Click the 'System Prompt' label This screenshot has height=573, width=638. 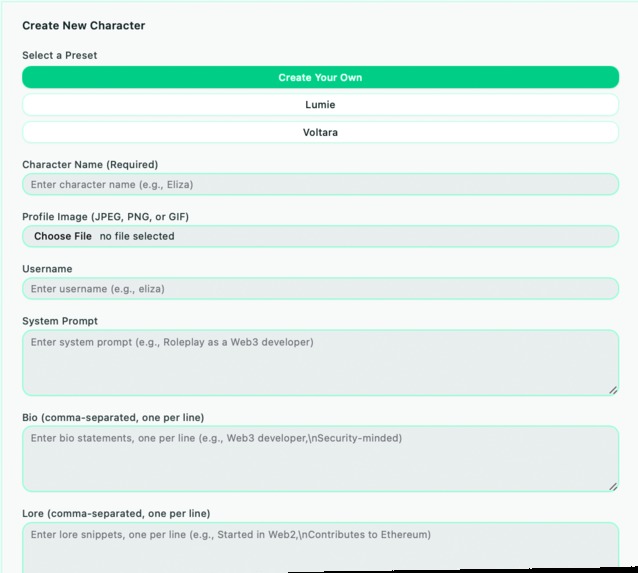[x=60, y=321]
